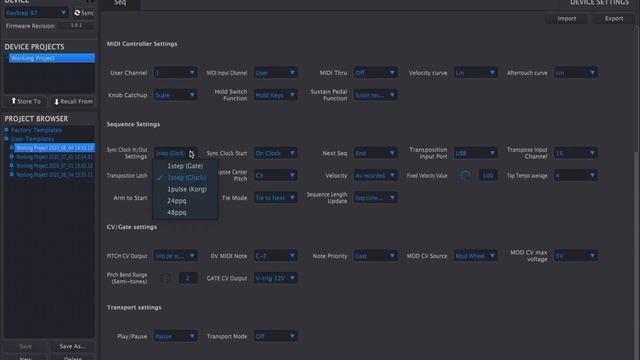Click the Fixed Velocity Value knob
This screenshot has width=640, height=360.
pyautogui.click(x=465, y=176)
